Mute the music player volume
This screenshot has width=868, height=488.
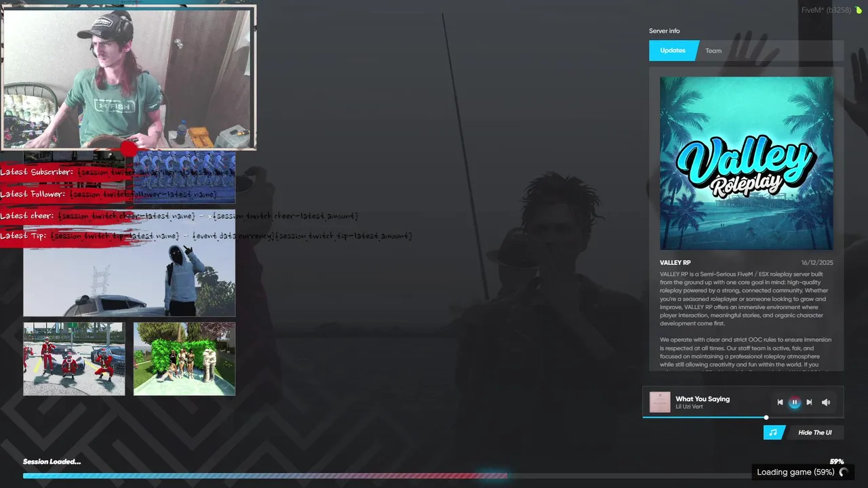(826, 402)
